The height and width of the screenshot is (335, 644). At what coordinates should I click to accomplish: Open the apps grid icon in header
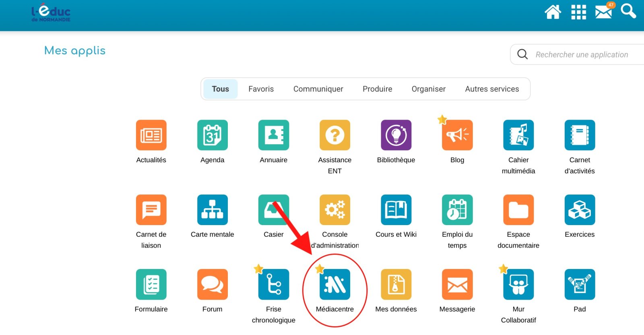(578, 12)
